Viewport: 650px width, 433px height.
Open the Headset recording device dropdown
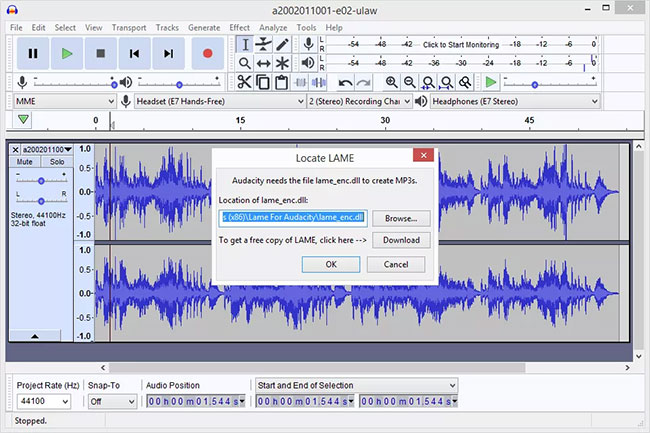pyautogui.click(x=220, y=101)
